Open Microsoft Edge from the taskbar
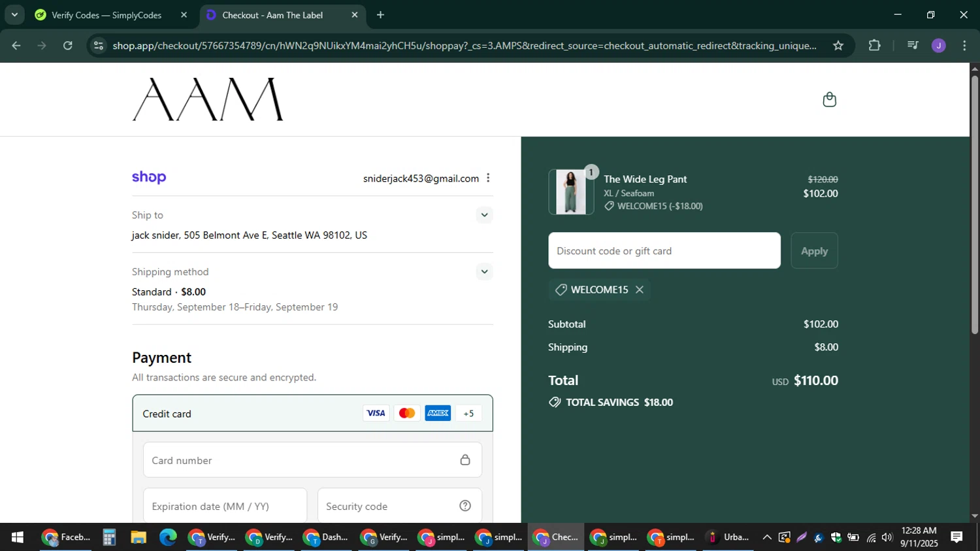Viewport: 980px width, 551px height. [x=168, y=537]
